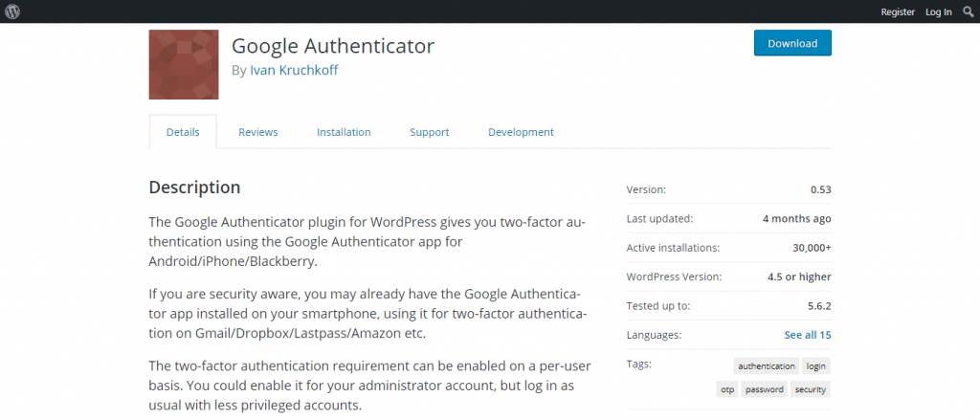Select the authentication tag
The width and height of the screenshot is (980, 420).
pyautogui.click(x=767, y=366)
